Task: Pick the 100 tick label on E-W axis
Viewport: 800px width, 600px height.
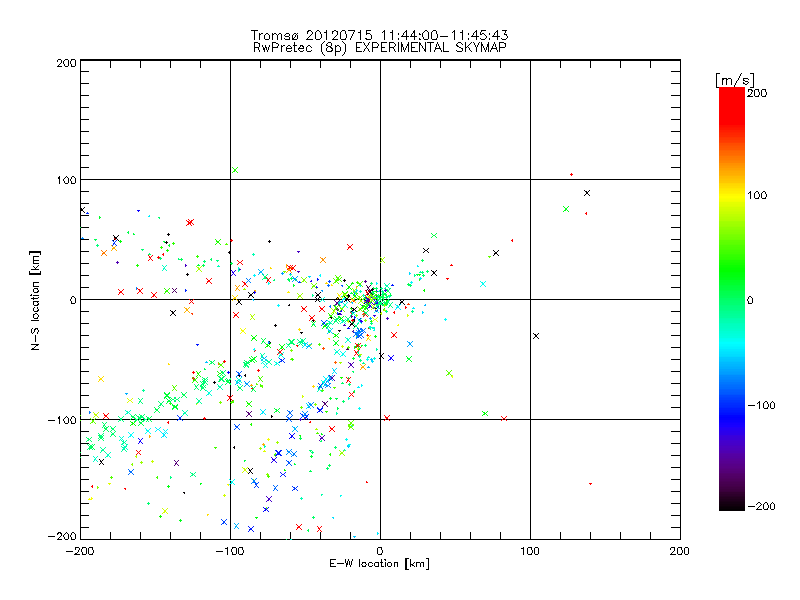Action: (530, 551)
